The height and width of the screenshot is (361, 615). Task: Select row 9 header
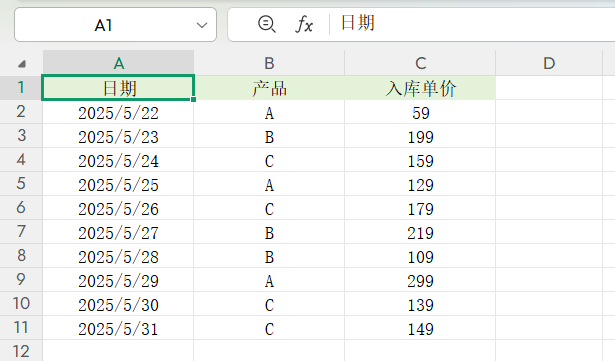click(21, 279)
